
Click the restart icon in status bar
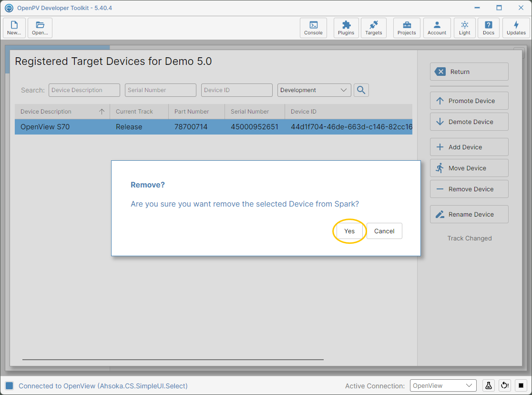505,385
